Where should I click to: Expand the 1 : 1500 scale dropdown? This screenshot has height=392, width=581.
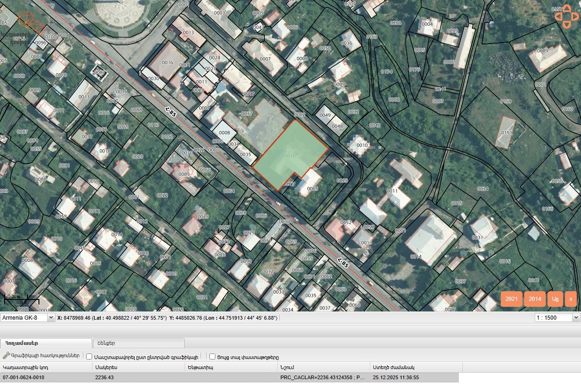pos(557,317)
